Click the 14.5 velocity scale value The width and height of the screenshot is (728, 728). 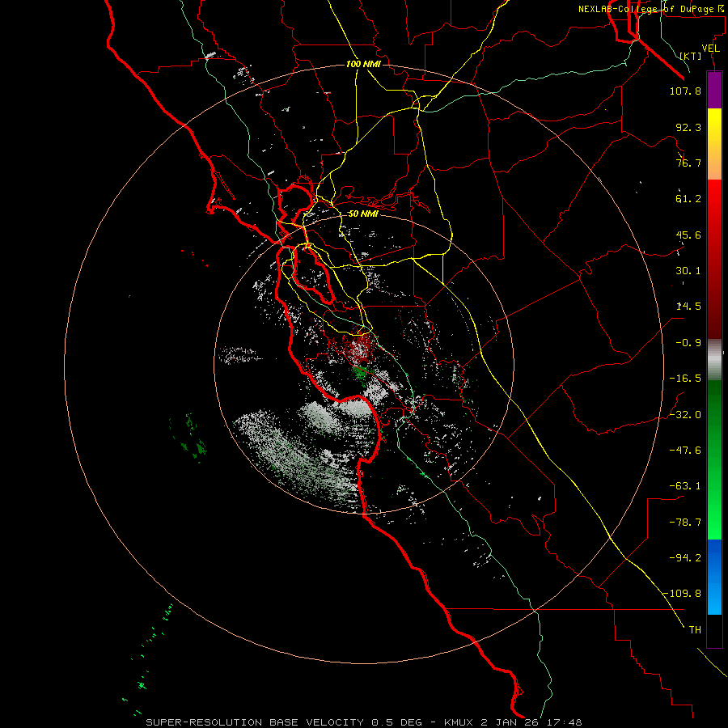point(688,307)
